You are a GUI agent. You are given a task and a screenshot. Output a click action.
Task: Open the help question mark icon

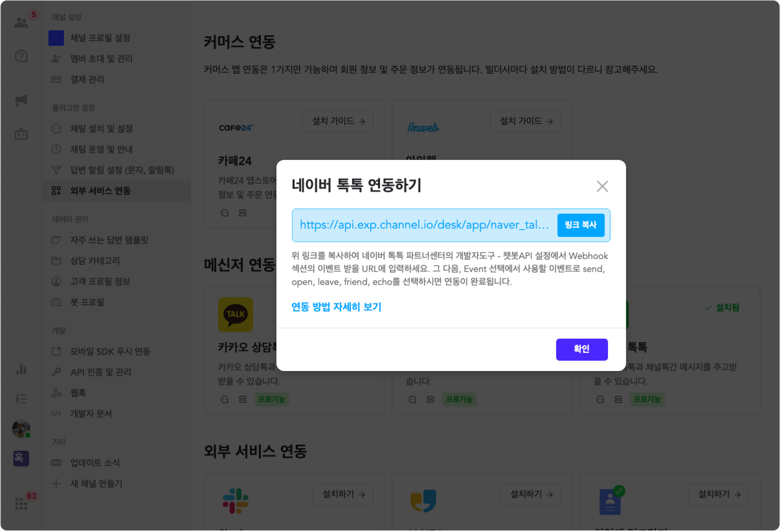tap(21, 57)
